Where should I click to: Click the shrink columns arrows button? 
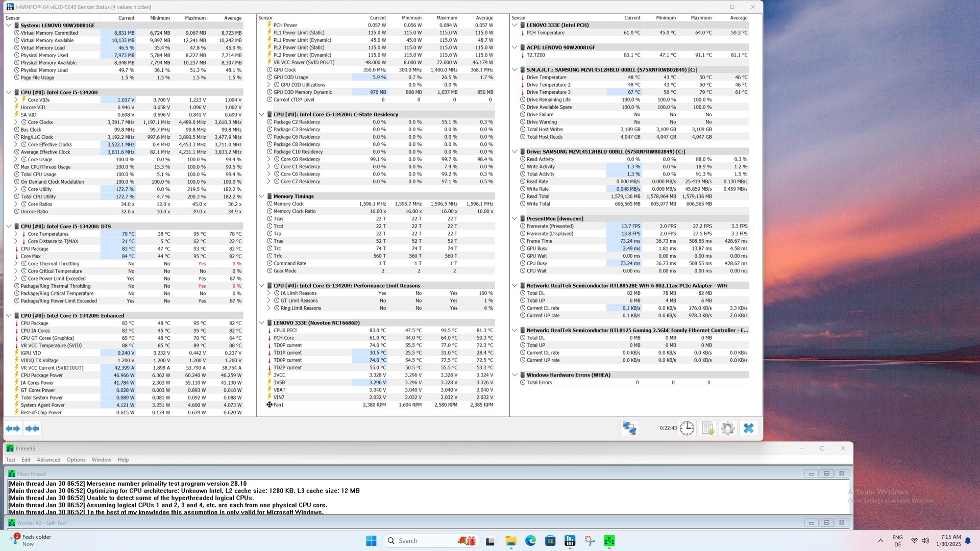point(32,429)
